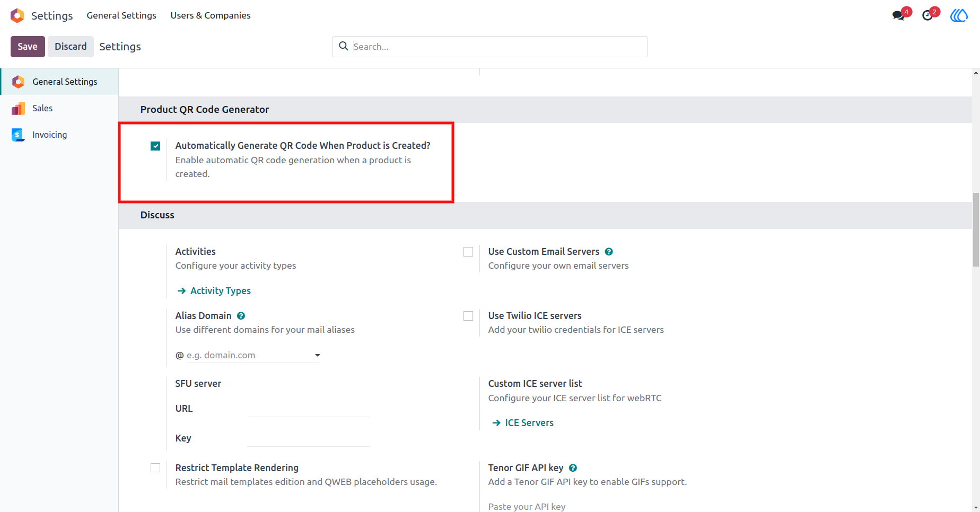Open the General Settings top menu
Screen dimensions: 980x512
pyautogui.click(x=121, y=15)
